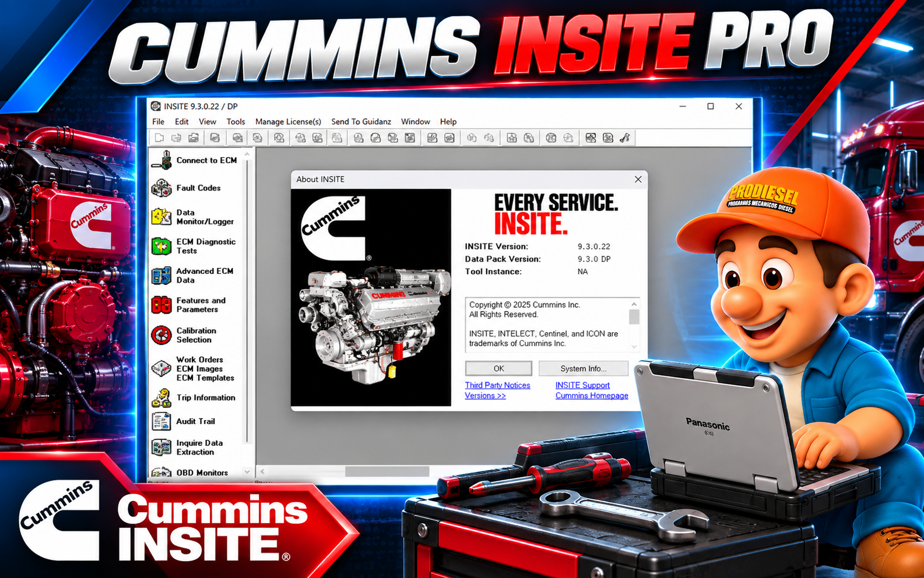This screenshot has width=924, height=578.
Task: Open the Send To Guidanz menu
Action: [x=361, y=121]
